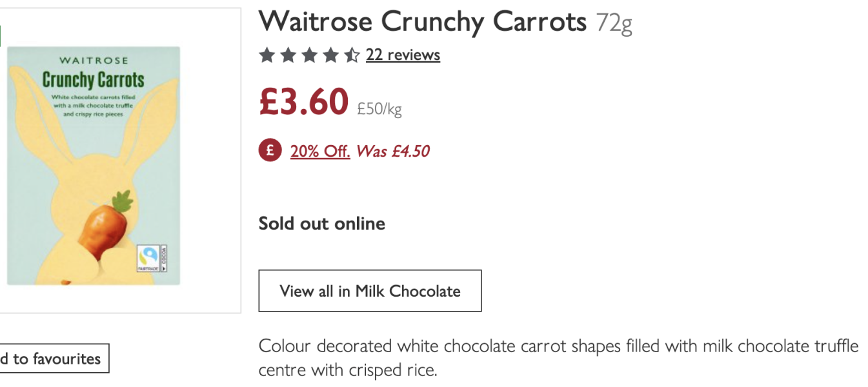
Task: Open the 20% Off offer link
Action: (x=320, y=152)
